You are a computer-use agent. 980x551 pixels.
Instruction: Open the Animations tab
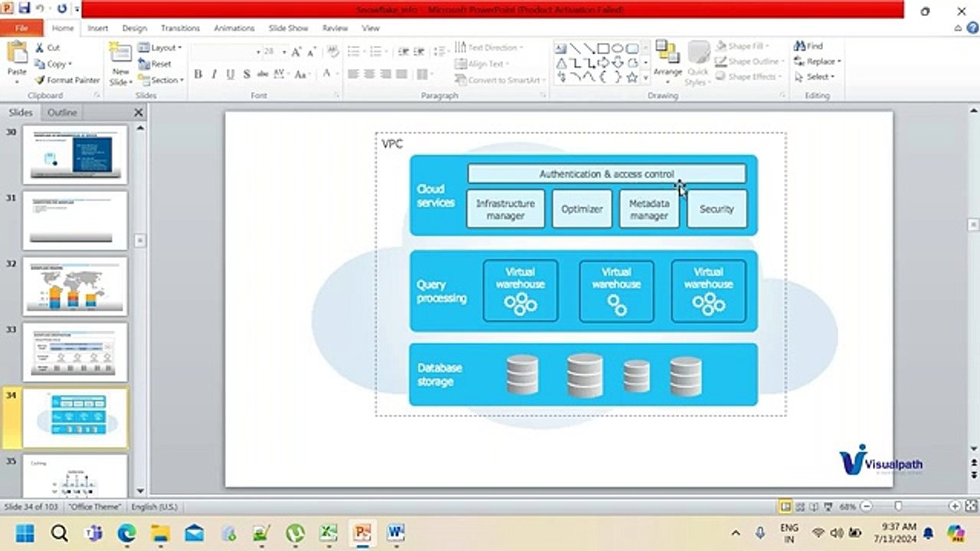click(x=234, y=28)
